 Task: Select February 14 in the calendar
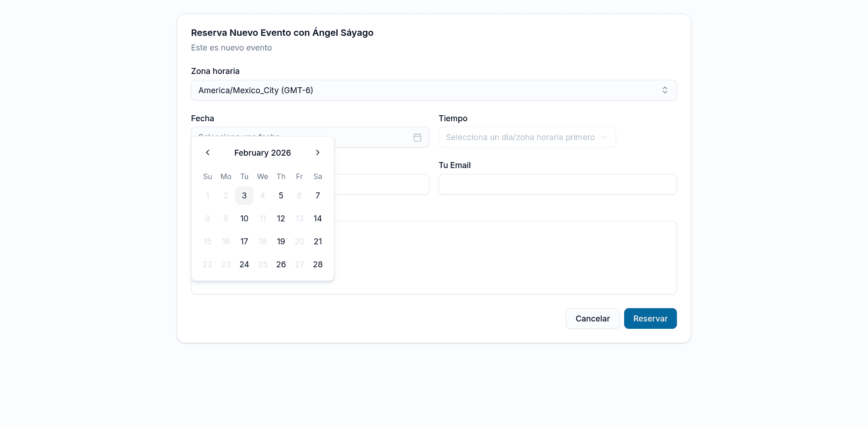point(317,218)
